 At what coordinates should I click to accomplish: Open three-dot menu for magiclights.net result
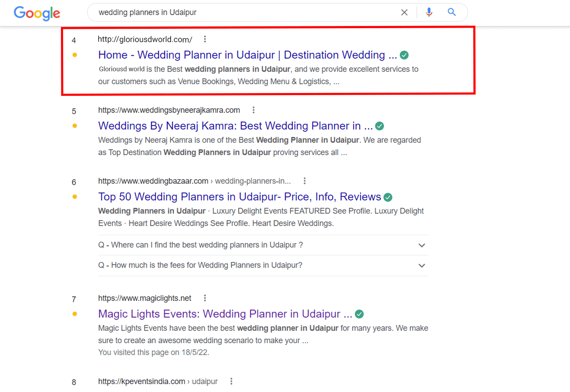point(205,298)
